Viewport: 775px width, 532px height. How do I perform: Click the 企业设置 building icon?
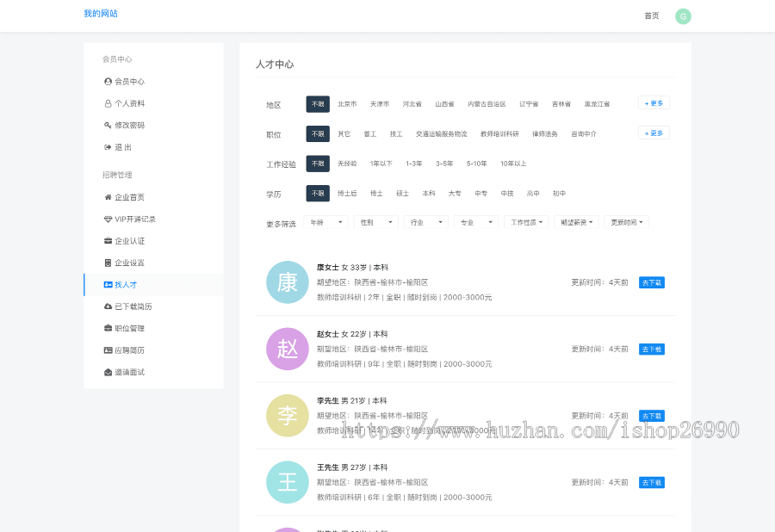(x=108, y=263)
